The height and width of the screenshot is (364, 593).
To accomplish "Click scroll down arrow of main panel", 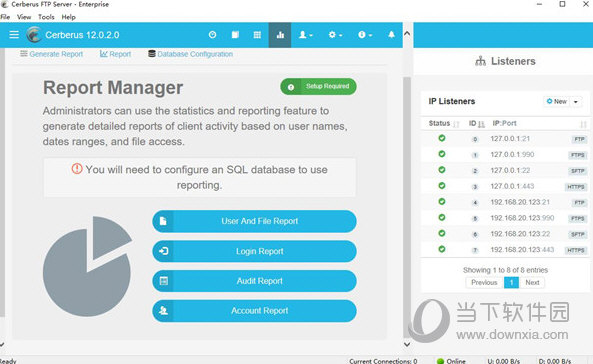I will (407, 344).
